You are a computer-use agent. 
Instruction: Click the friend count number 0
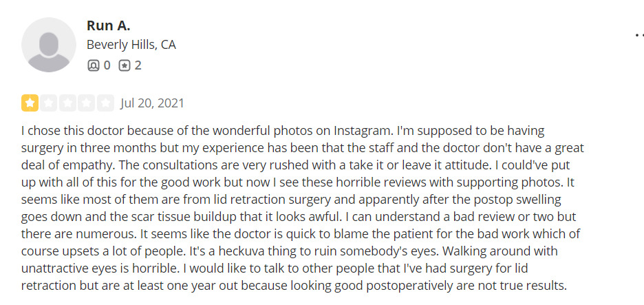(107, 65)
